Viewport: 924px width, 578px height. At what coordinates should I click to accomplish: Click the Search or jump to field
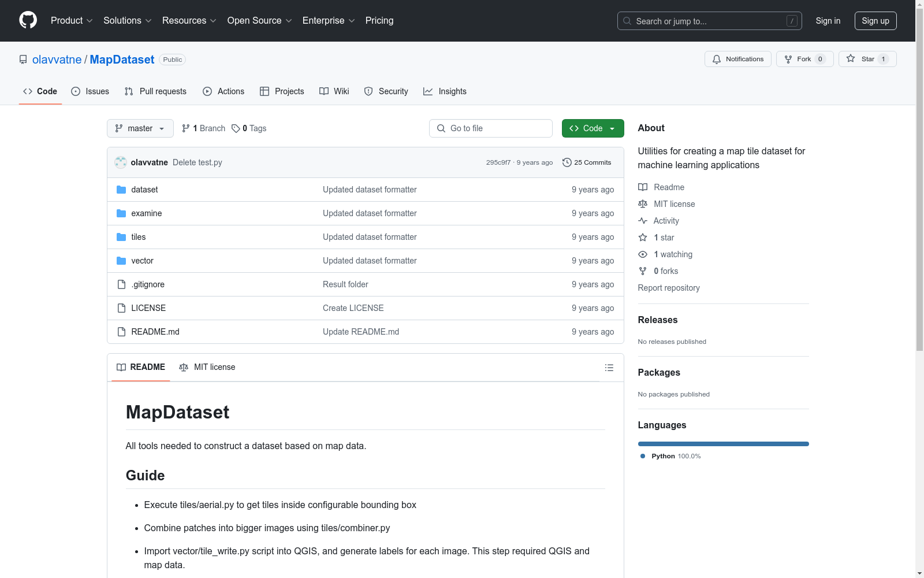tap(710, 21)
